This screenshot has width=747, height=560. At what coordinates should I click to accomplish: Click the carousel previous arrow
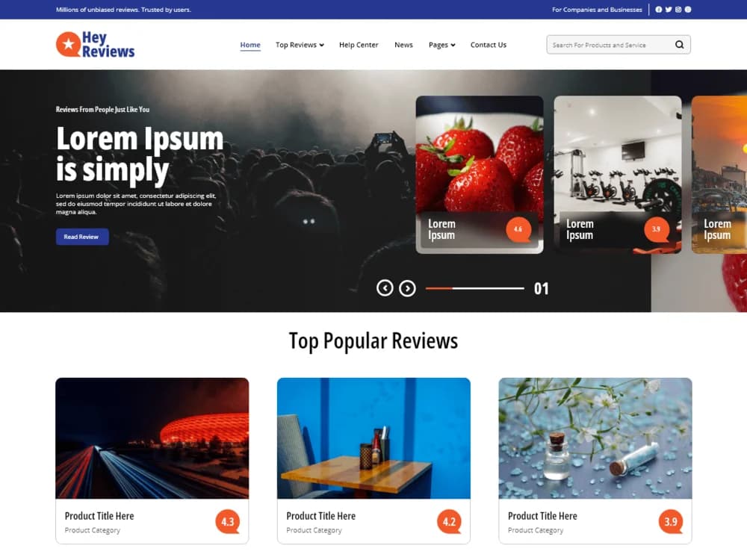tap(385, 288)
